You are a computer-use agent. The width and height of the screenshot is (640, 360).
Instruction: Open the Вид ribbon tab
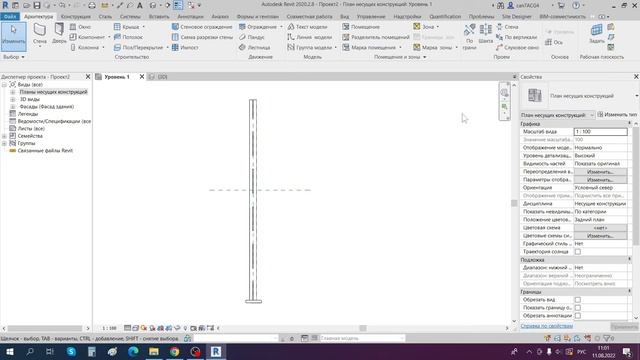tap(344, 17)
